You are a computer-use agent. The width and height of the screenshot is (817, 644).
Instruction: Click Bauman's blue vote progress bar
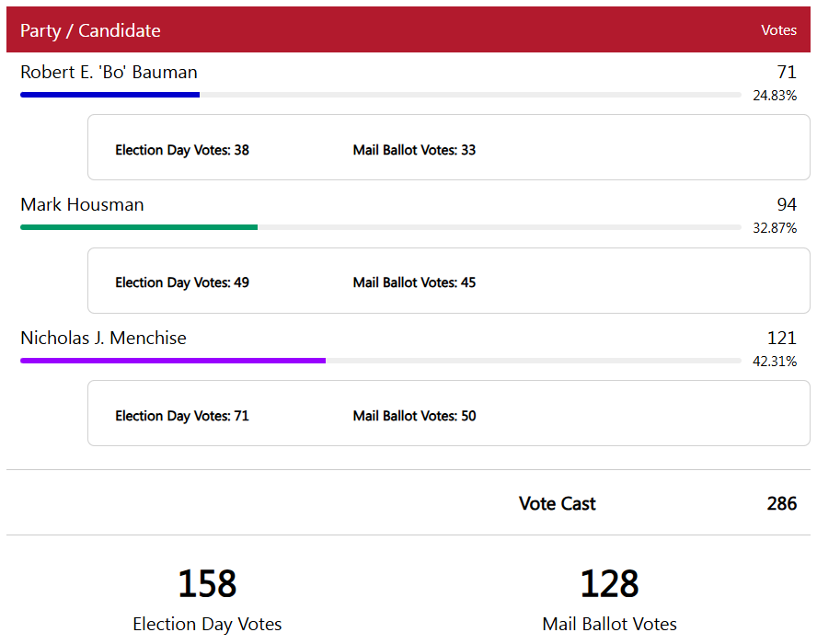(x=110, y=95)
